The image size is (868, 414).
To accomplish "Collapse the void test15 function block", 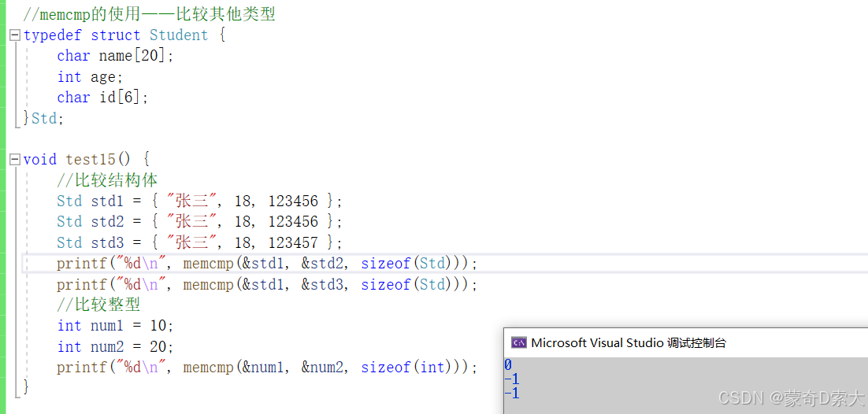I will click(x=16, y=160).
